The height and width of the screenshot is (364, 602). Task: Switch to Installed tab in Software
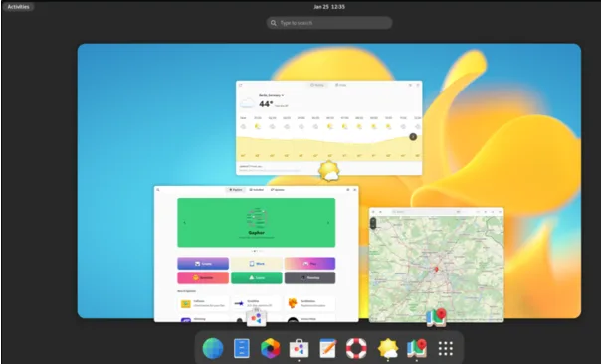pyautogui.click(x=257, y=190)
